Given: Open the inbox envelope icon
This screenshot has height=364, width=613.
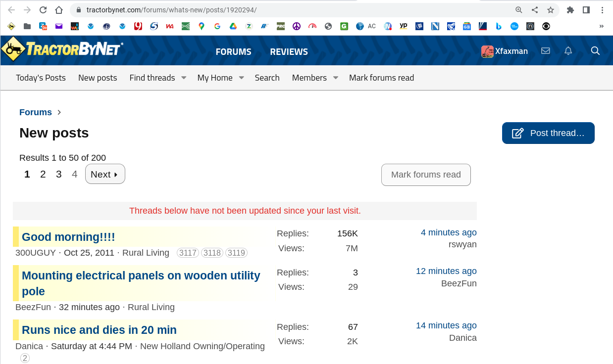Looking at the screenshot, I should tap(546, 51).
